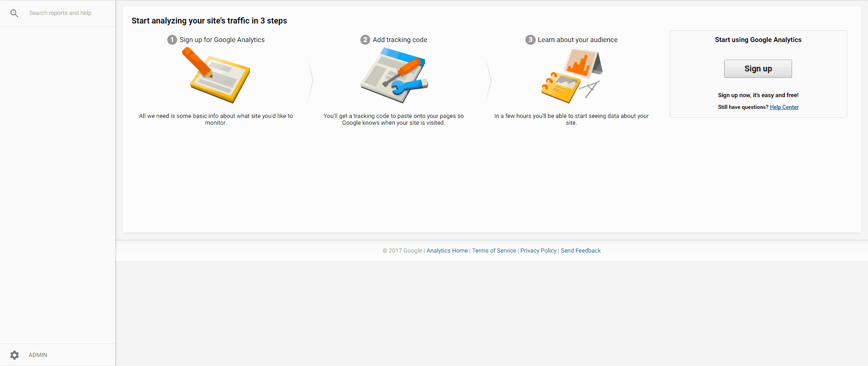The width and height of the screenshot is (868, 366).
Task: Click the step 2 number badge
Action: [x=365, y=40]
